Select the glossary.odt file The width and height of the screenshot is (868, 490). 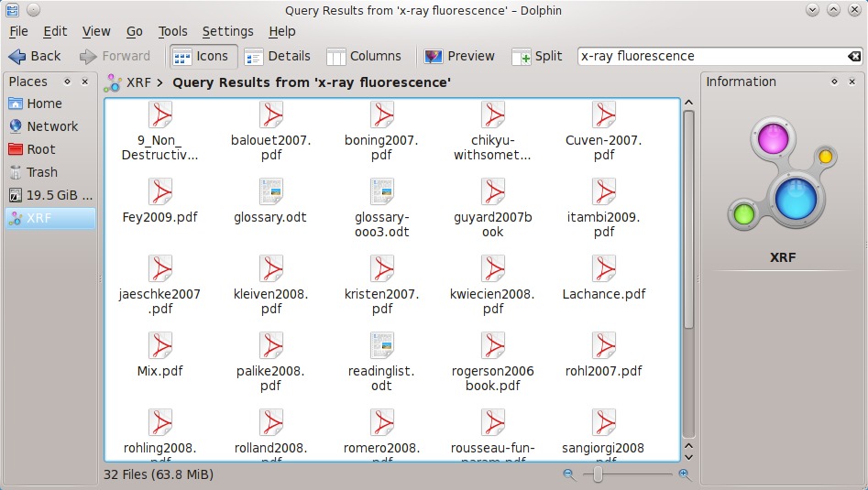(270, 201)
